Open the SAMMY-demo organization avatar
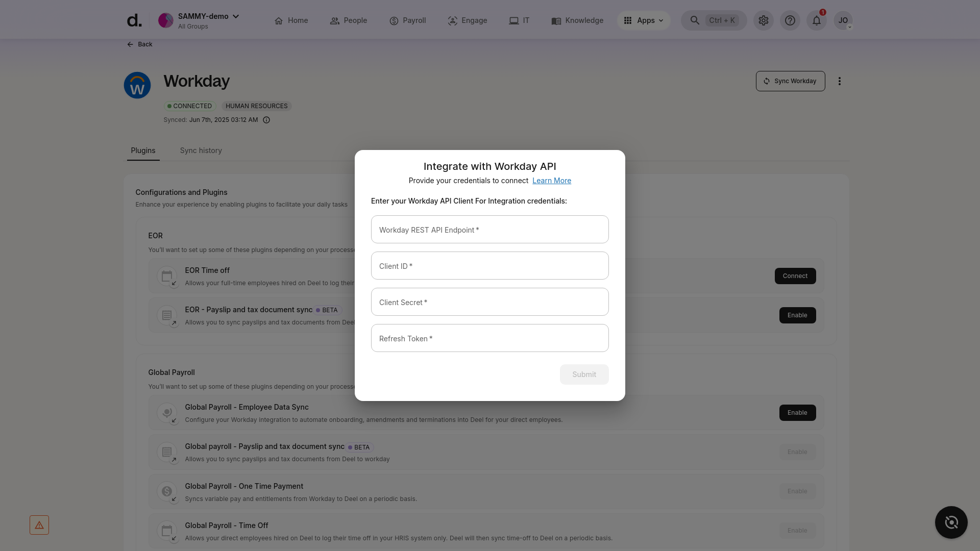 click(166, 20)
